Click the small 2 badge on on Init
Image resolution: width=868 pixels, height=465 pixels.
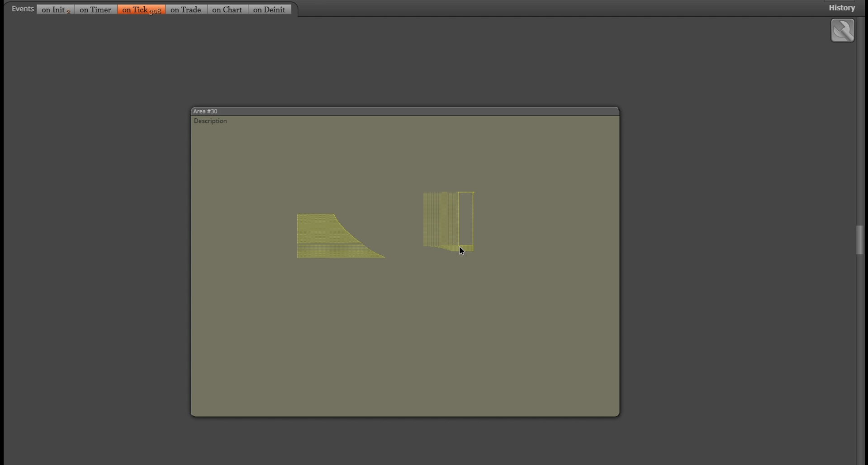coord(68,12)
